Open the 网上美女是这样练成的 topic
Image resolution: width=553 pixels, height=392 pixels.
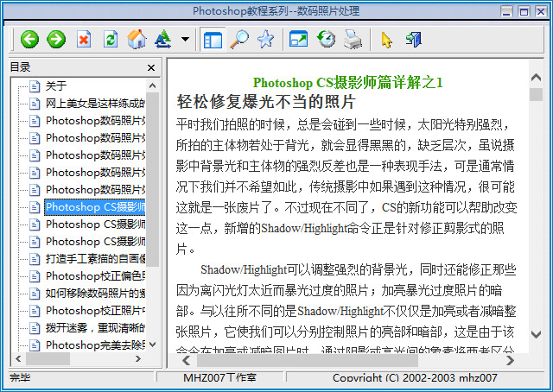click(x=95, y=103)
